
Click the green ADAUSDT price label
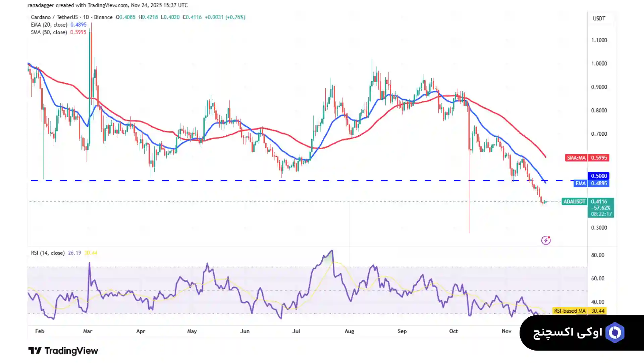tap(574, 201)
